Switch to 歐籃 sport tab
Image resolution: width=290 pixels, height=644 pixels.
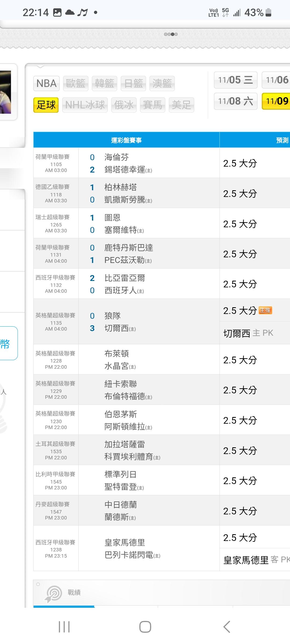(x=76, y=83)
